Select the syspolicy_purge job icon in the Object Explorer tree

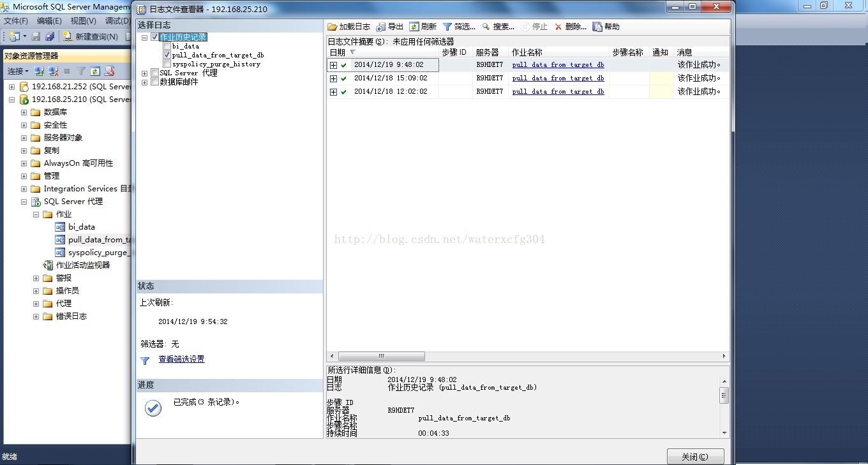pyautogui.click(x=60, y=252)
